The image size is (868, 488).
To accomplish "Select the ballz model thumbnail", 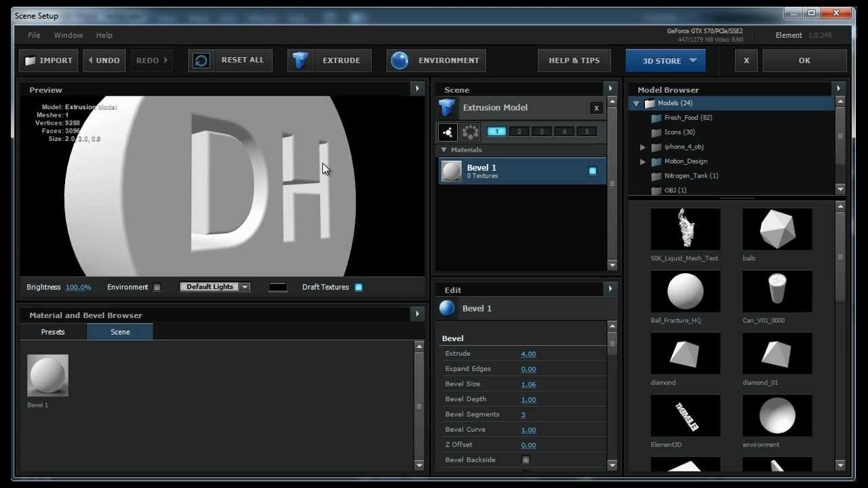I will point(777,229).
